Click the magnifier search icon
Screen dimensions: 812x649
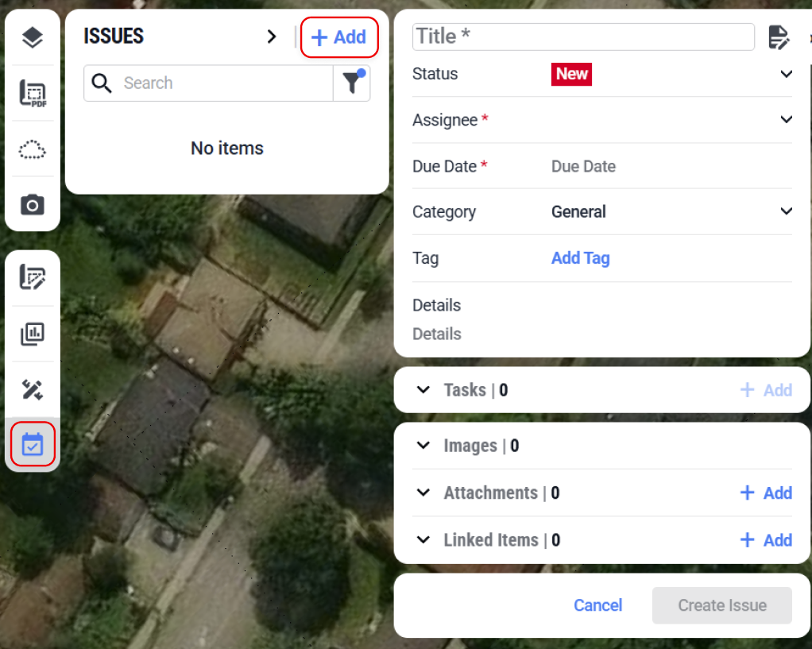[102, 83]
